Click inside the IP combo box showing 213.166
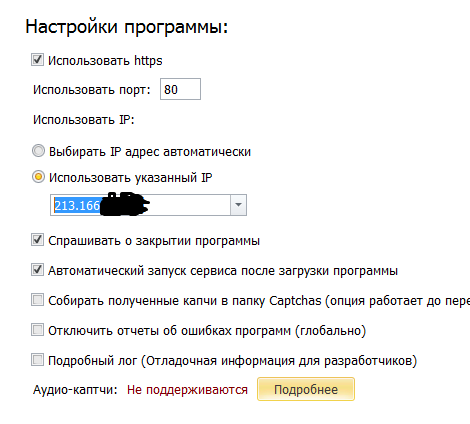470x424 pixels. pyautogui.click(x=140, y=205)
